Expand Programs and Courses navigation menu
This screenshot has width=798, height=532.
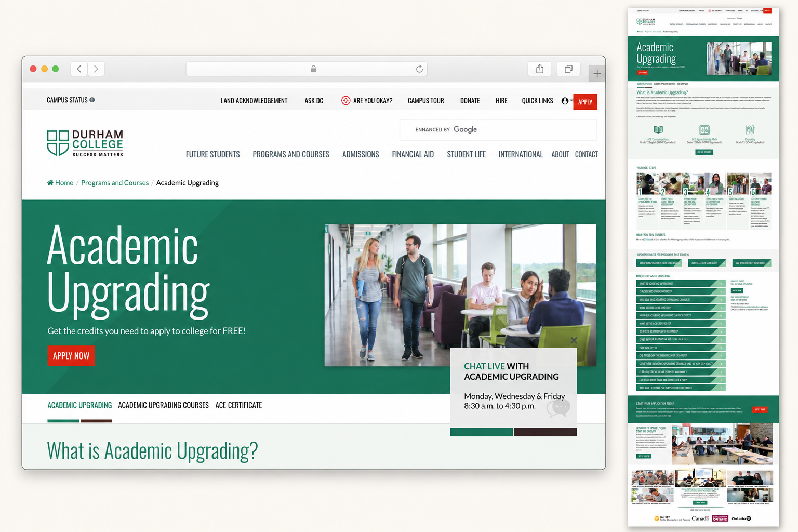(291, 154)
